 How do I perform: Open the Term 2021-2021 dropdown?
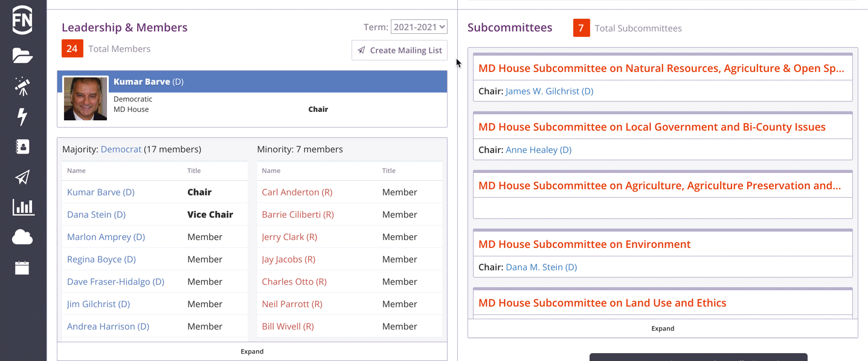pos(419,27)
